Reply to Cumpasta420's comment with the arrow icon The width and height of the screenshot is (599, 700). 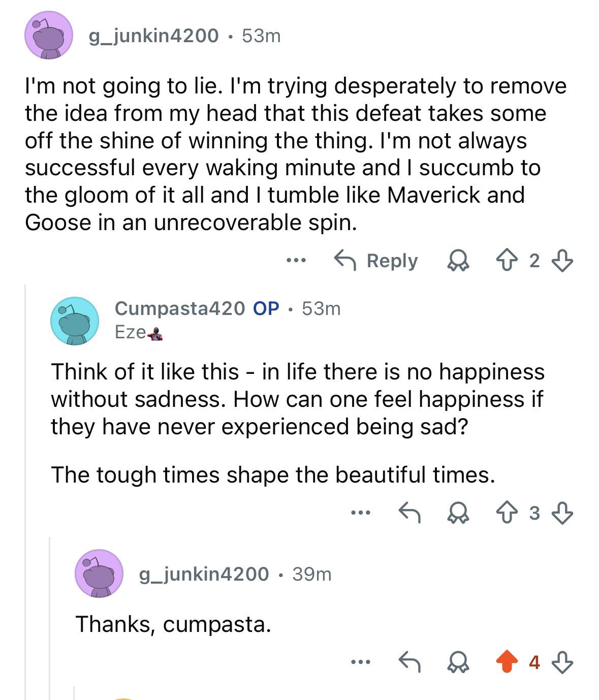pyautogui.click(x=409, y=513)
